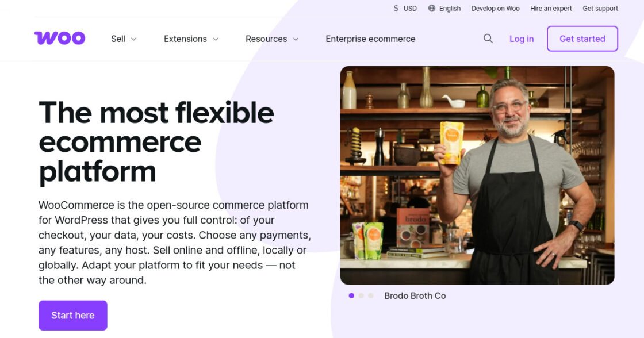Open the Hire an expert link

coord(551,8)
